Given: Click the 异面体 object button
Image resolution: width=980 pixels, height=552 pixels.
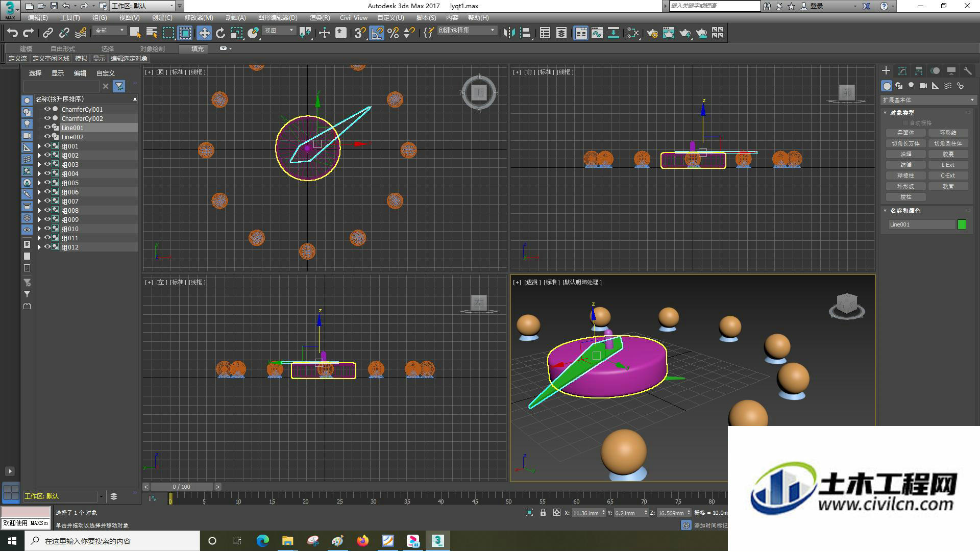Looking at the screenshot, I should tap(905, 133).
